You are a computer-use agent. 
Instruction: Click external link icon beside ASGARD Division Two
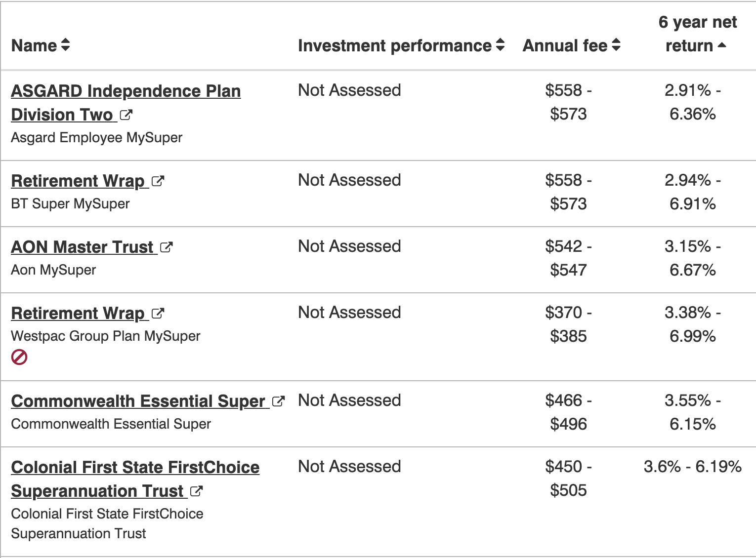[x=126, y=115]
